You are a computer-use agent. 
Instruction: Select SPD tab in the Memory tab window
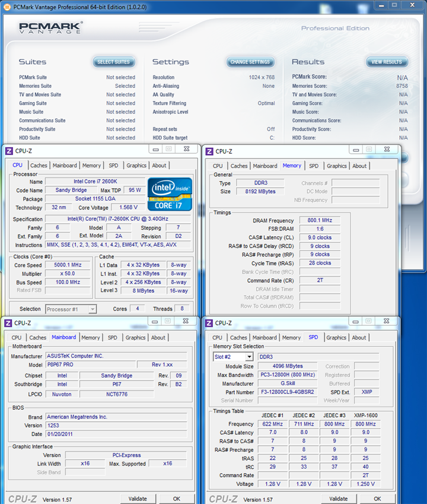[314, 166]
